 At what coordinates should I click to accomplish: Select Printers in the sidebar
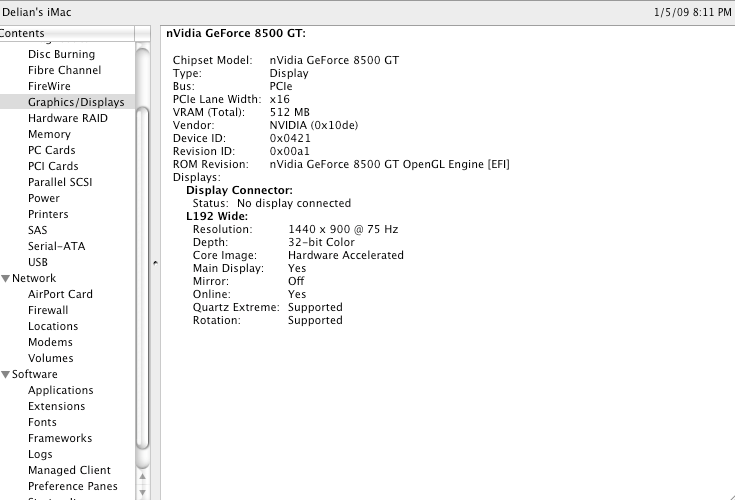pos(48,214)
